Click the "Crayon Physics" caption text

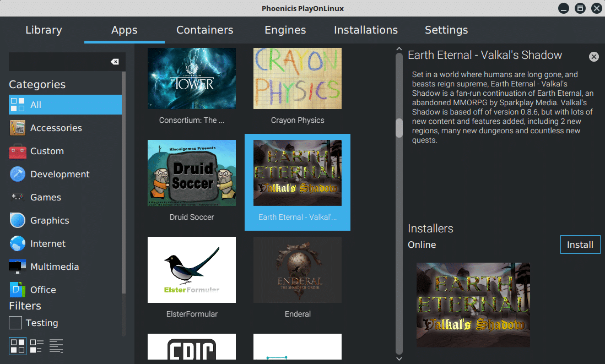[x=298, y=120]
